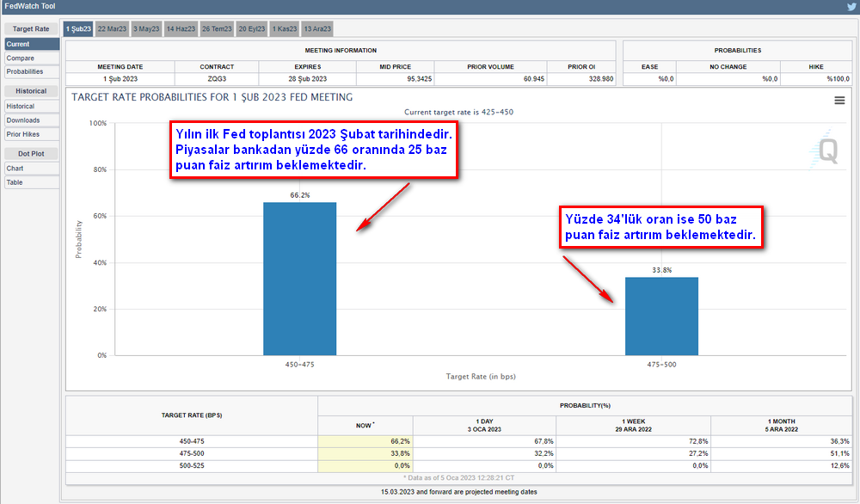
Task: Click the 1 WEEK 29 ARA 2022 column header
Action: 634,426
